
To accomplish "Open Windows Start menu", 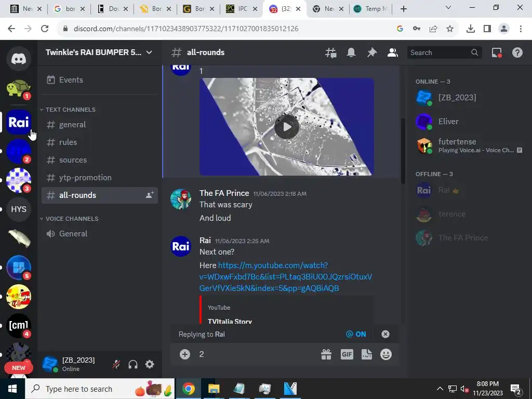I will tap(12, 389).
